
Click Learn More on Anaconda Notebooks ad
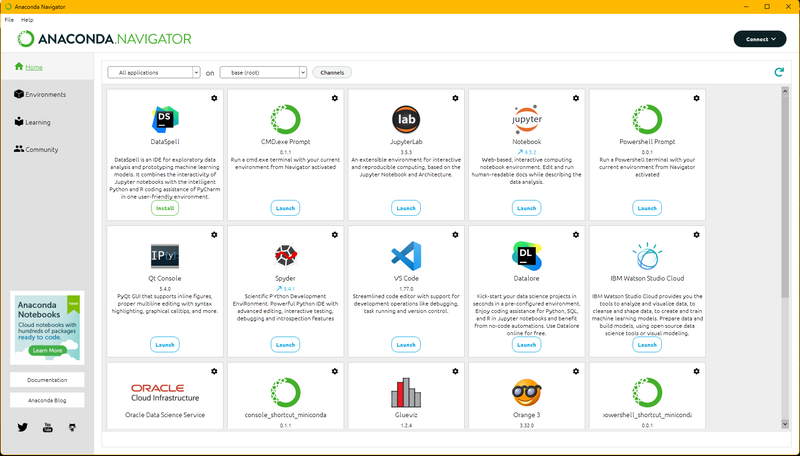(x=47, y=350)
